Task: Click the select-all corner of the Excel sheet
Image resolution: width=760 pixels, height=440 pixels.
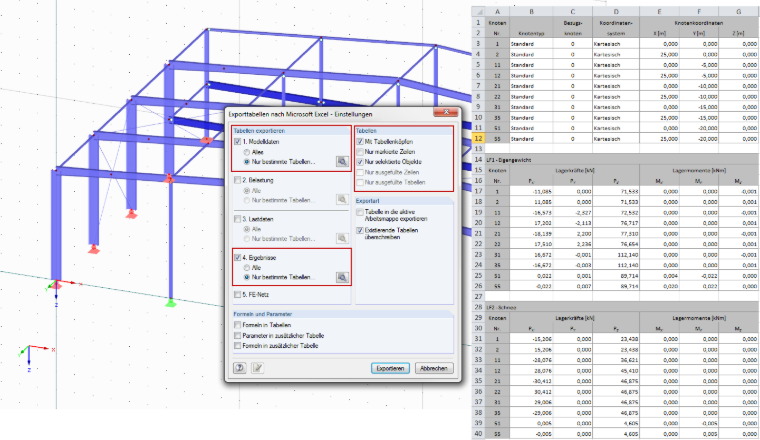Action: [x=478, y=12]
